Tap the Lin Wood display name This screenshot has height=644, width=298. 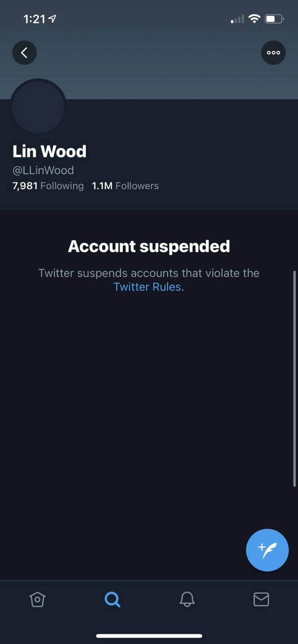tap(49, 151)
